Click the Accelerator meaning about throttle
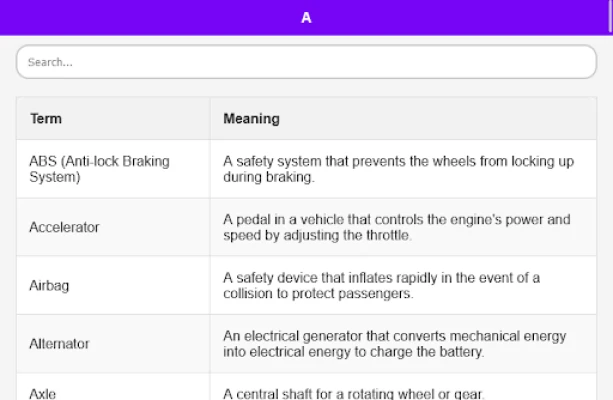This screenshot has width=613, height=400. pyautogui.click(x=396, y=227)
